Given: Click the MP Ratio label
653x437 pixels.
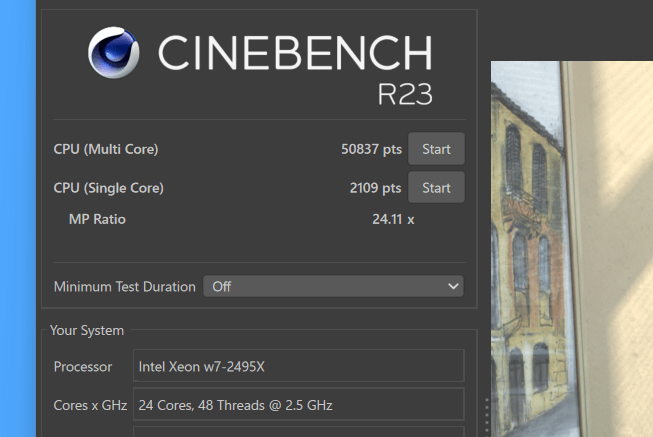Looking at the screenshot, I should coord(97,219).
